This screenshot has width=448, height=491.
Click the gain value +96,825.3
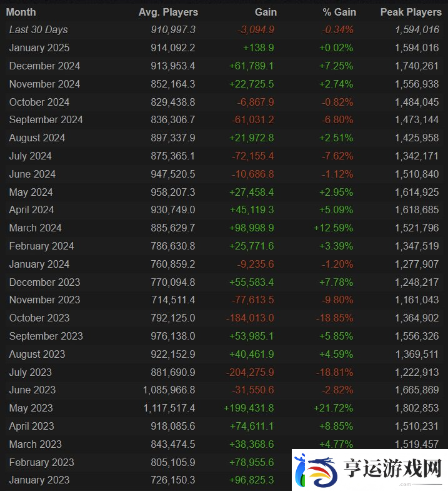point(252,480)
